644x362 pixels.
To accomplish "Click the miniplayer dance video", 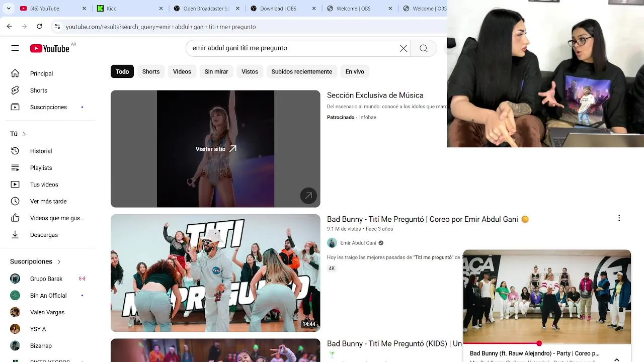I will point(547,297).
